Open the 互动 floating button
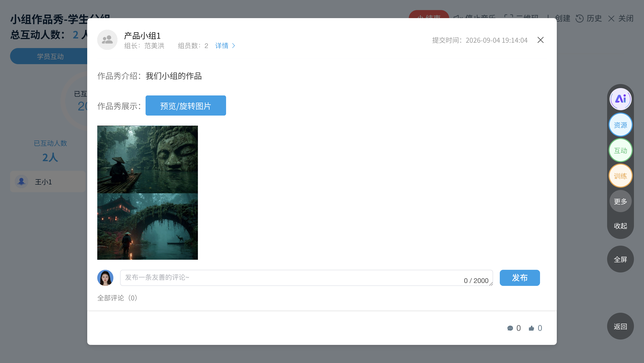The height and width of the screenshot is (363, 644). click(x=620, y=150)
